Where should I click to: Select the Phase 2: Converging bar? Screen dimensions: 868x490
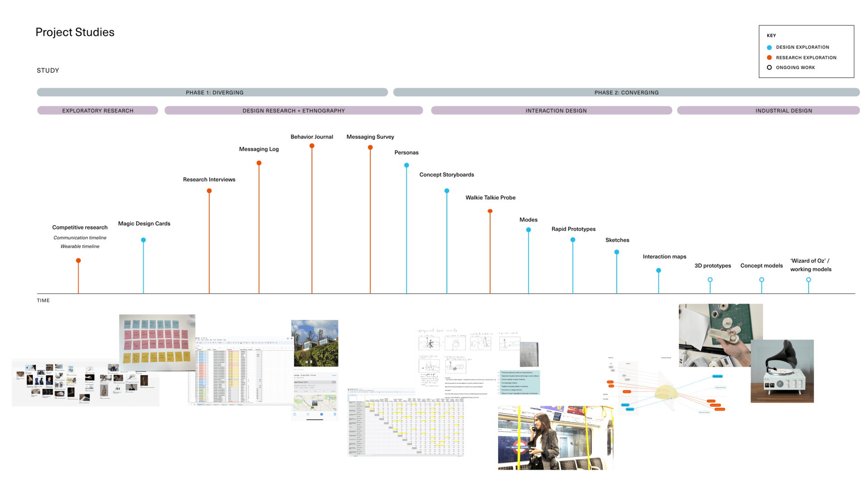pyautogui.click(x=627, y=92)
